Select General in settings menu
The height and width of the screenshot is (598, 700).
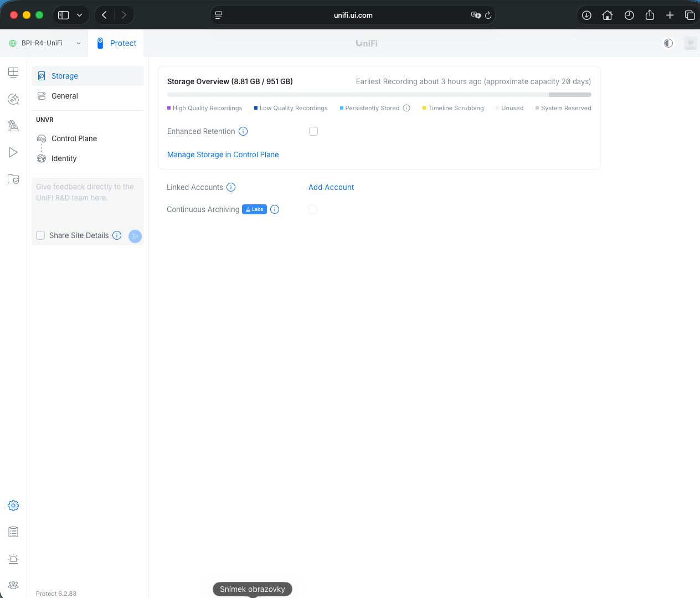(x=65, y=96)
